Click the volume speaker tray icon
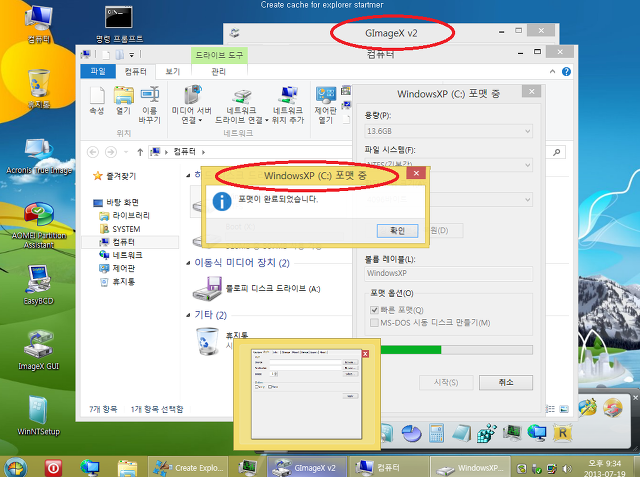The image size is (640, 477). (567, 469)
